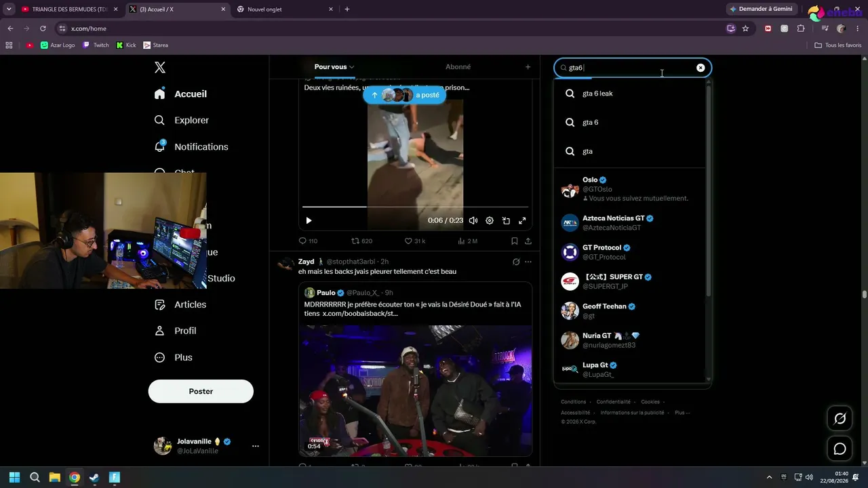Open Zayd's profile from post name
This screenshot has height=488, width=868.
point(306,262)
